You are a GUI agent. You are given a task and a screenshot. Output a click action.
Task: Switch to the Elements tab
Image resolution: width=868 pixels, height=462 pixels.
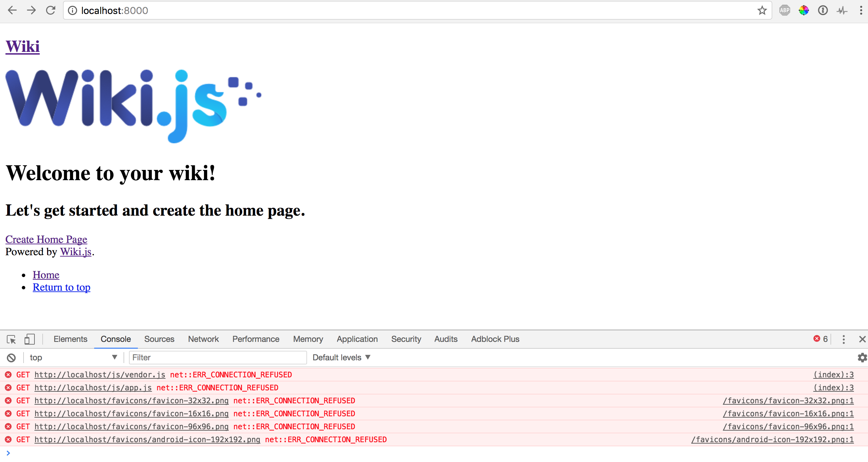point(70,339)
